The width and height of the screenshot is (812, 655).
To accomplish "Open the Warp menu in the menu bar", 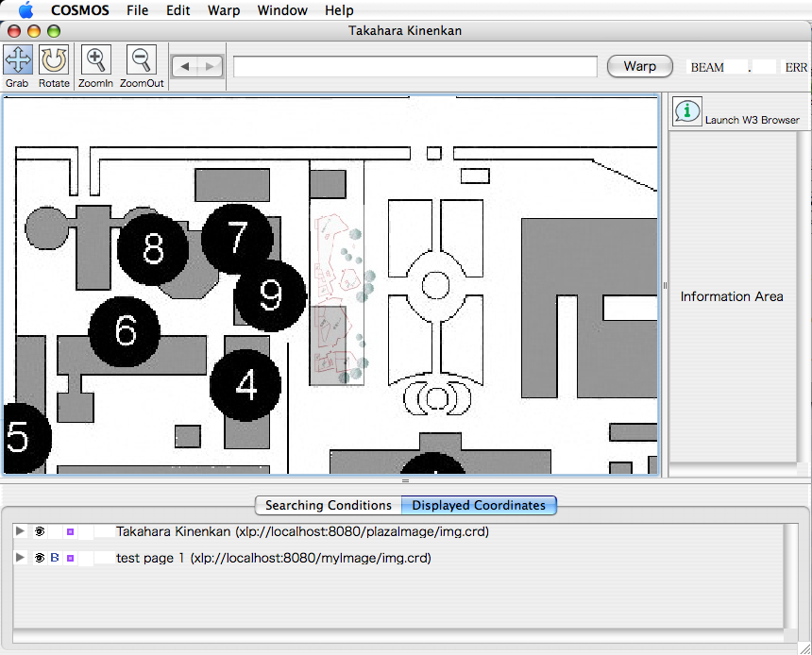I will [224, 10].
